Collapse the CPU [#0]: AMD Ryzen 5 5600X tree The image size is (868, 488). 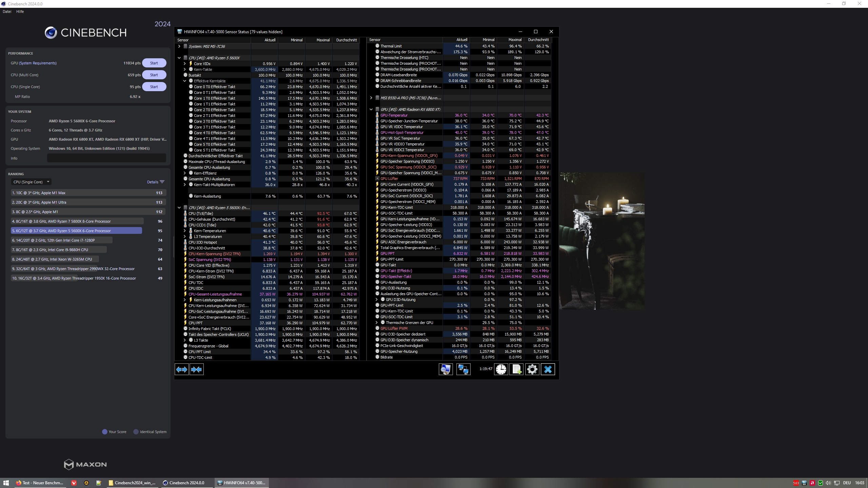click(179, 58)
